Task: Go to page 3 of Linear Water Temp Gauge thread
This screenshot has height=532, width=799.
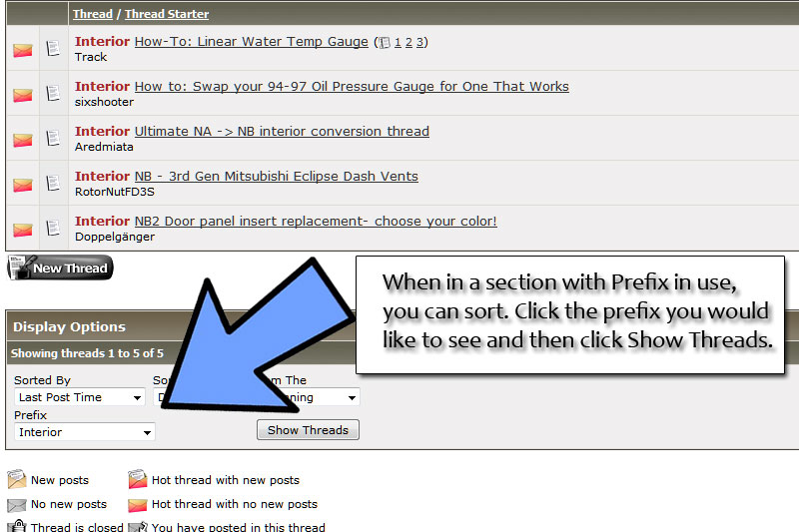Action: pyautogui.click(x=420, y=42)
